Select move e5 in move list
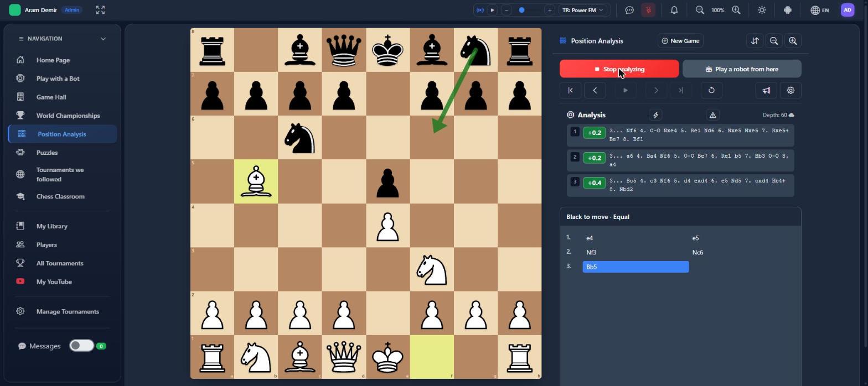The width and height of the screenshot is (868, 386). [742, 238]
